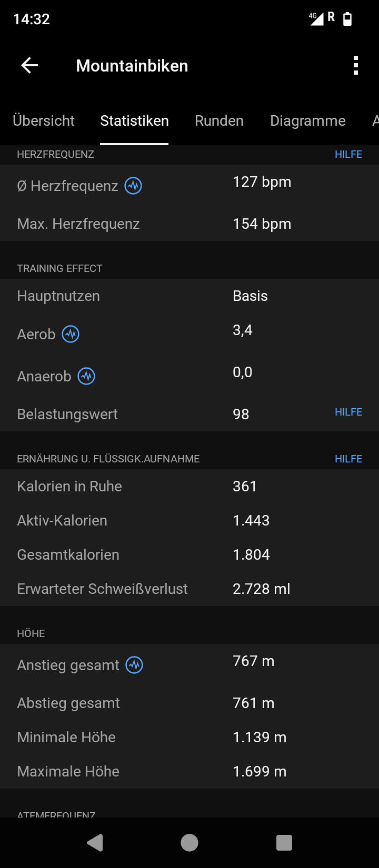
Task: Open HILFE for Herzfrequenz section
Action: tap(348, 154)
